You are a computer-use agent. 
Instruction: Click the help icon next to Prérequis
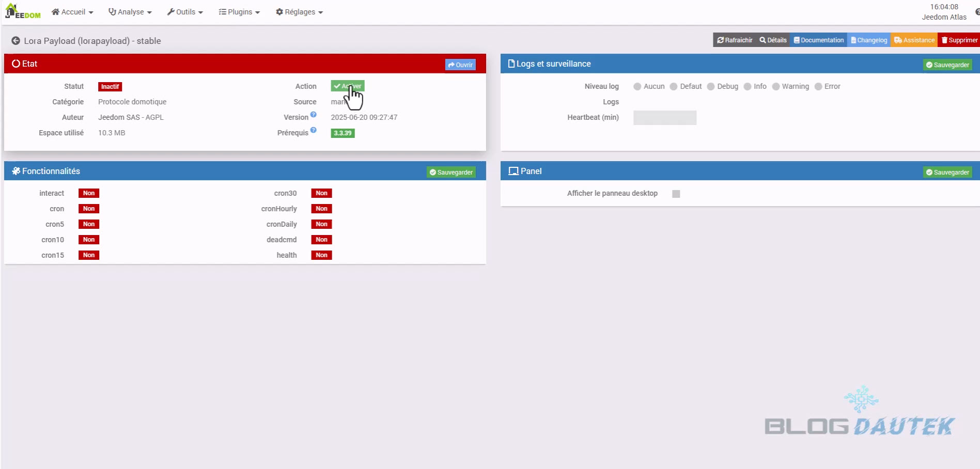tap(314, 130)
